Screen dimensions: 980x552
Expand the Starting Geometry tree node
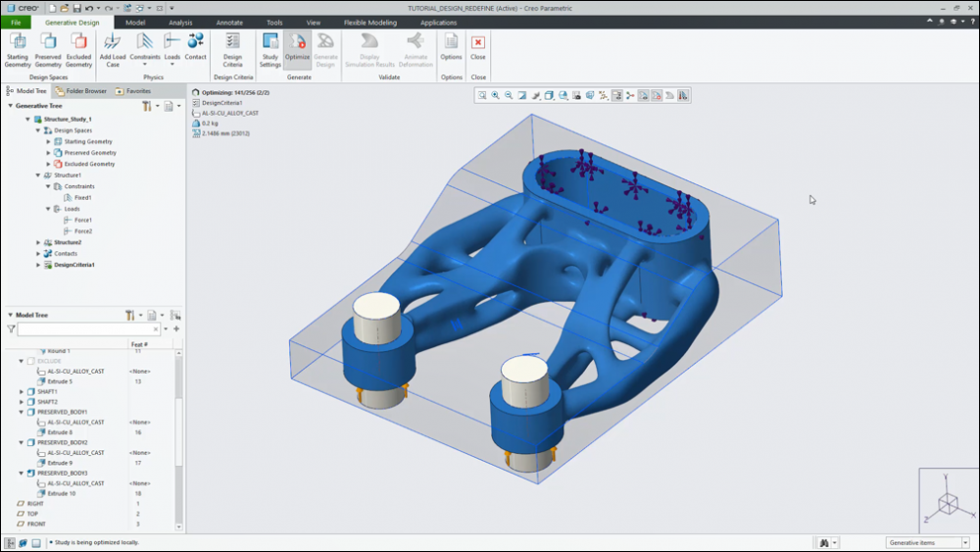click(x=48, y=141)
